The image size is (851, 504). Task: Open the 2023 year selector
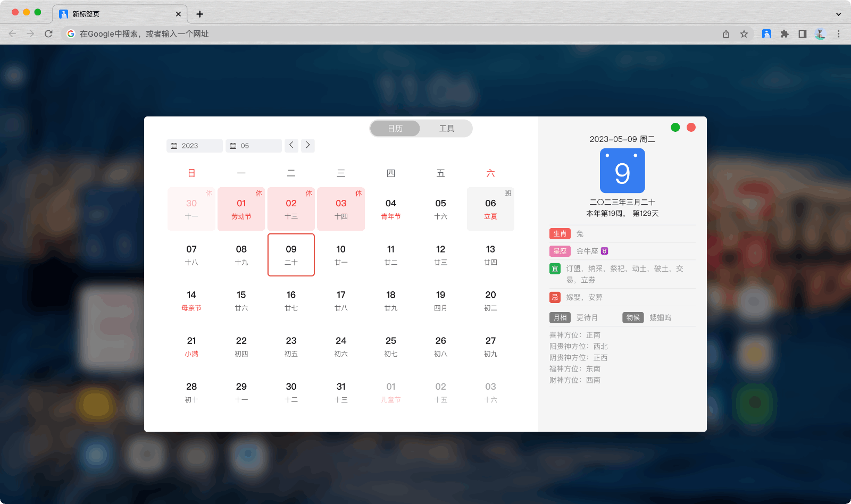point(194,146)
